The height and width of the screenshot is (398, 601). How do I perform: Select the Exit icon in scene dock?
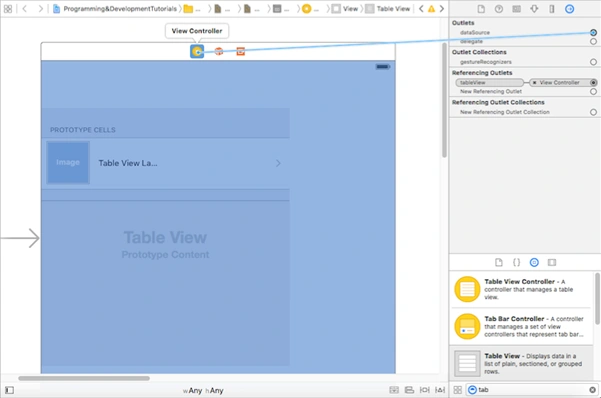tap(240, 51)
